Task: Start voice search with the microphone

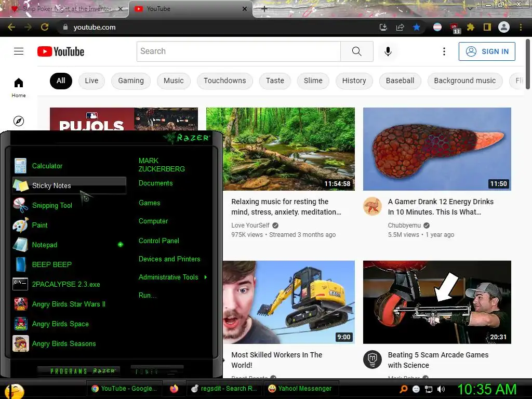Action: [388, 51]
